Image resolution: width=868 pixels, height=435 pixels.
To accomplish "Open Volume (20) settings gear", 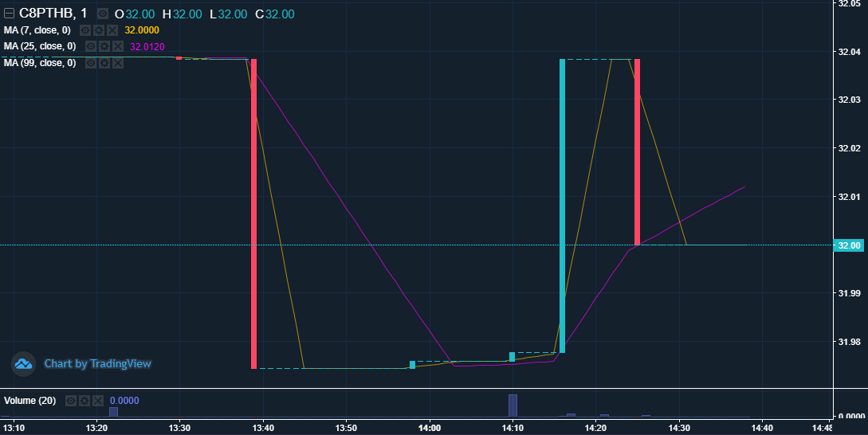I will 84,400.
